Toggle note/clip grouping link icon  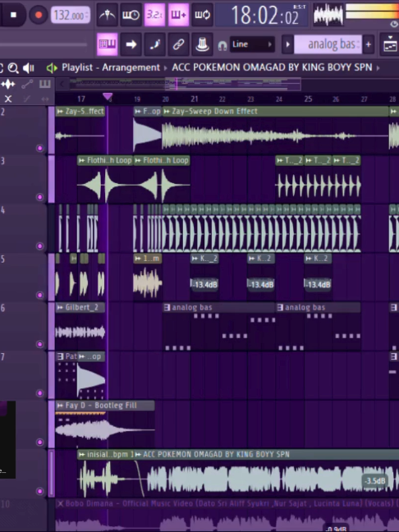click(178, 44)
